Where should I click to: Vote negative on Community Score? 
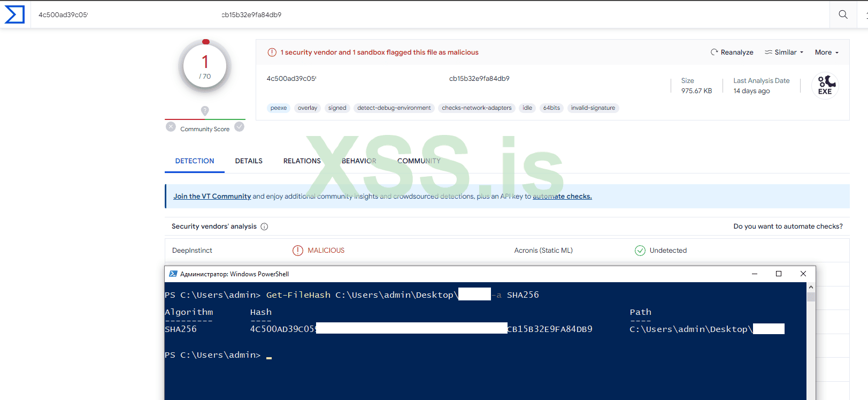tap(171, 127)
